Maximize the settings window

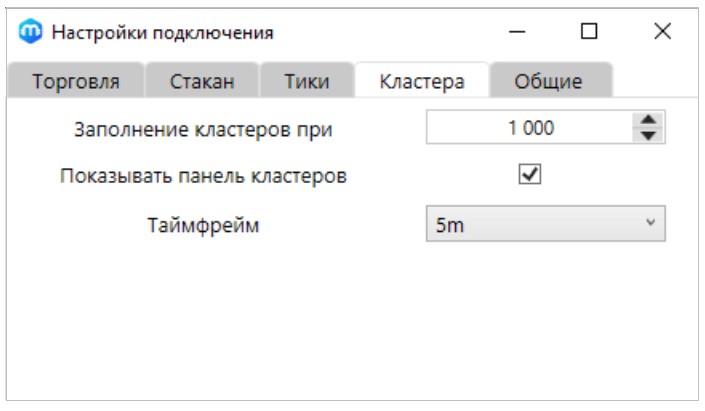(x=589, y=33)
